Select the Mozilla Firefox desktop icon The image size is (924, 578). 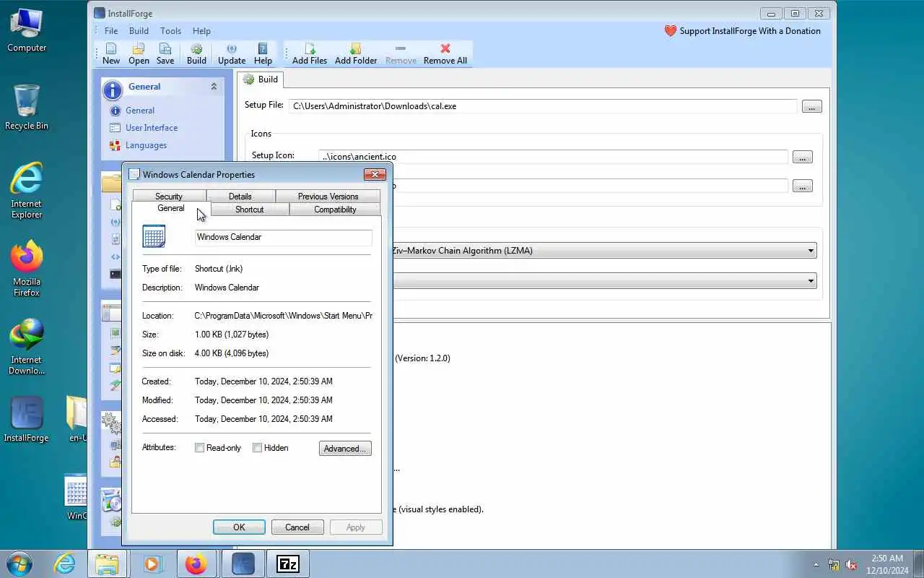[x=27, y=268]
